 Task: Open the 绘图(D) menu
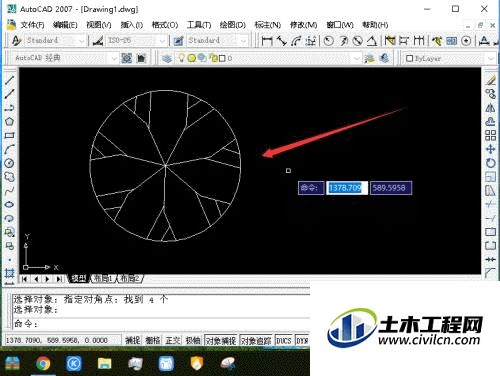[x=233, y=25]
